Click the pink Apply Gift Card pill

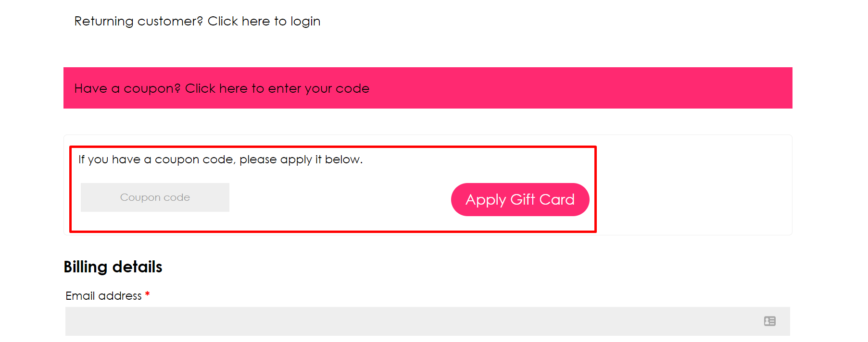(519, 199)
